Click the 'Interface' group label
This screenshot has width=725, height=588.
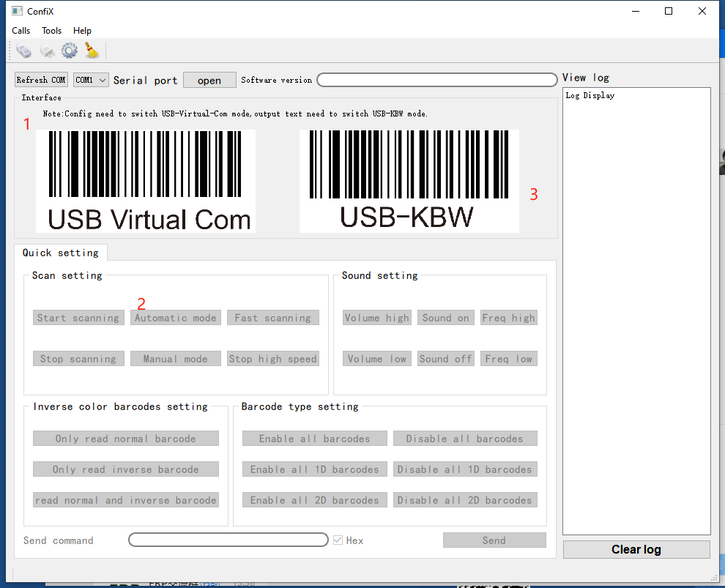coord(41,97)
